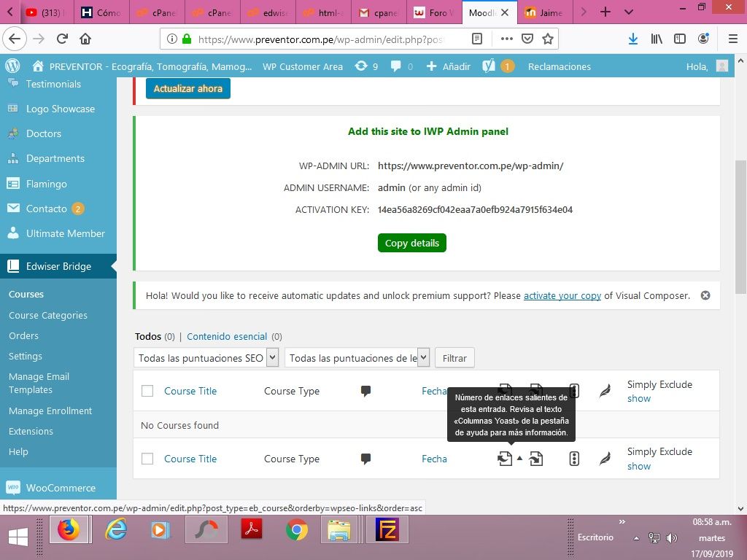The width and height of the screenshot is (747, 560).
Task: Show all tabs list chevron
Action: tap(629, 12)
